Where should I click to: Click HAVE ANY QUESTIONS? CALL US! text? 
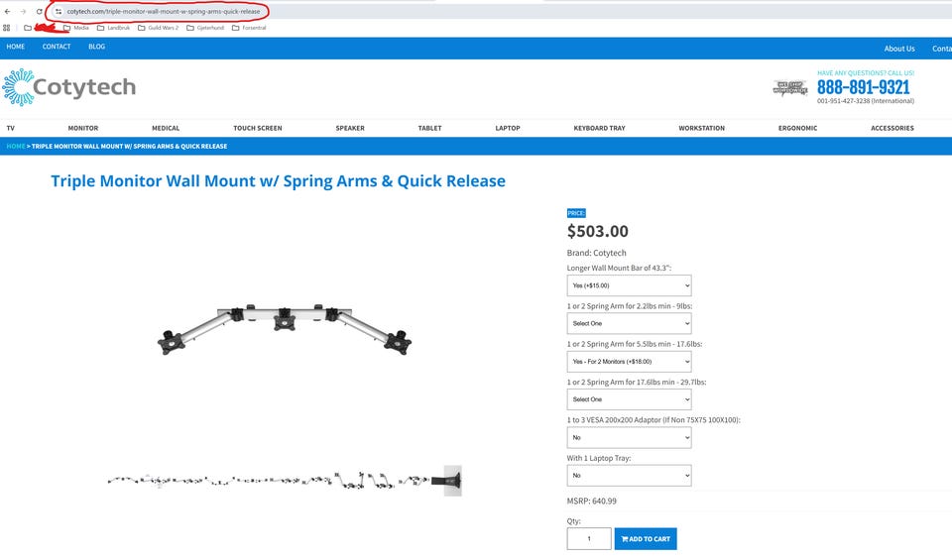[x=865, y=73]
